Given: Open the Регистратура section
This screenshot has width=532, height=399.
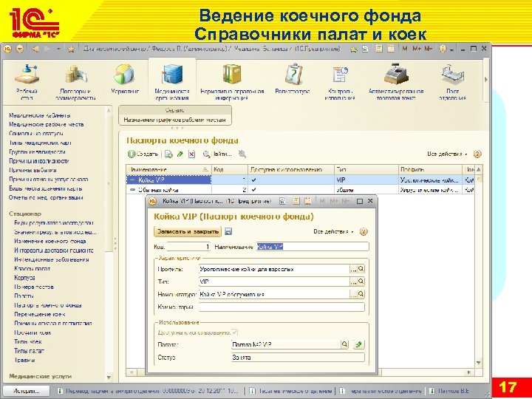Looking at the screenshot, I should [x=293, y=80].
